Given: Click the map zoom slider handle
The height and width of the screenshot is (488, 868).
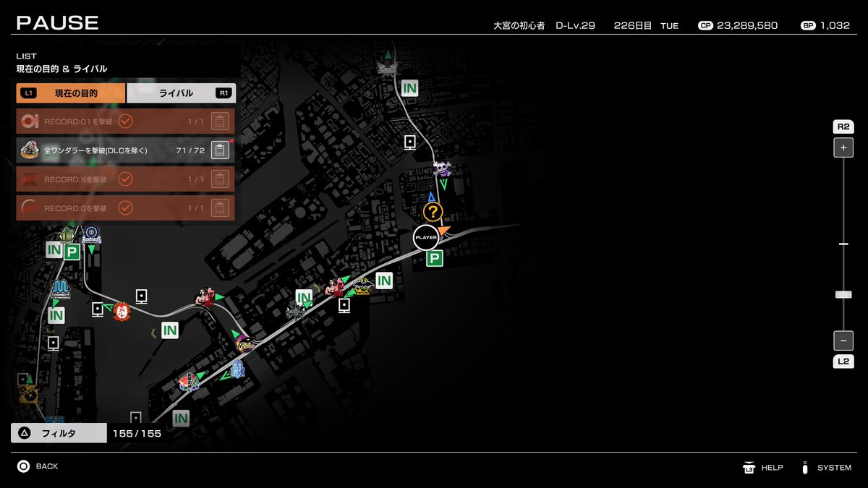Looking at the screenshot, I should click(843, 294).
